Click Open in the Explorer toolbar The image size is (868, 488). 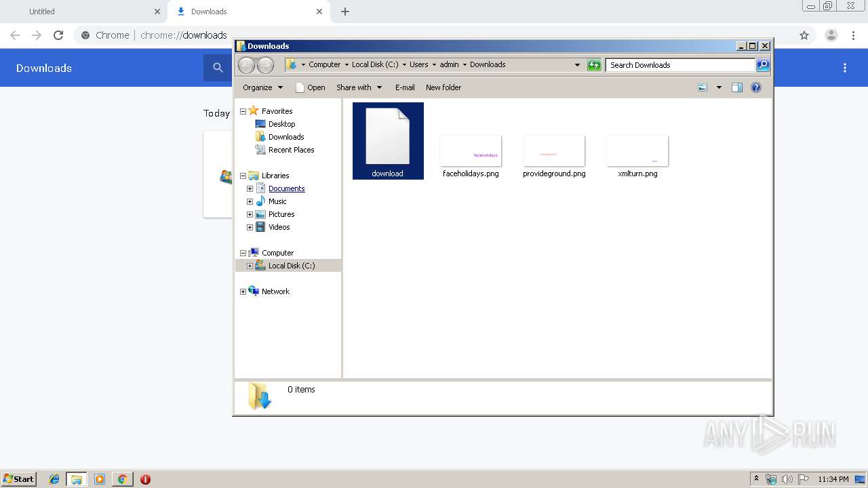[311, 87]
